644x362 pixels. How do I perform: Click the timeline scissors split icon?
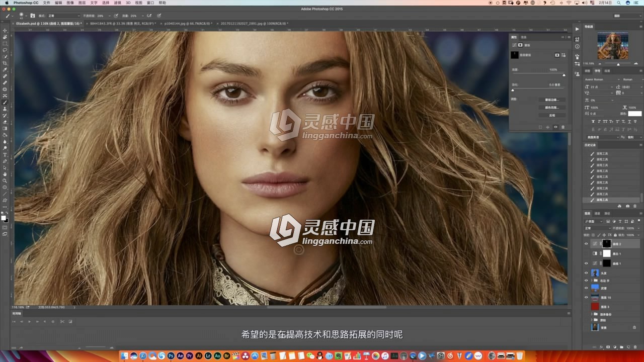[x=62, y=321]
